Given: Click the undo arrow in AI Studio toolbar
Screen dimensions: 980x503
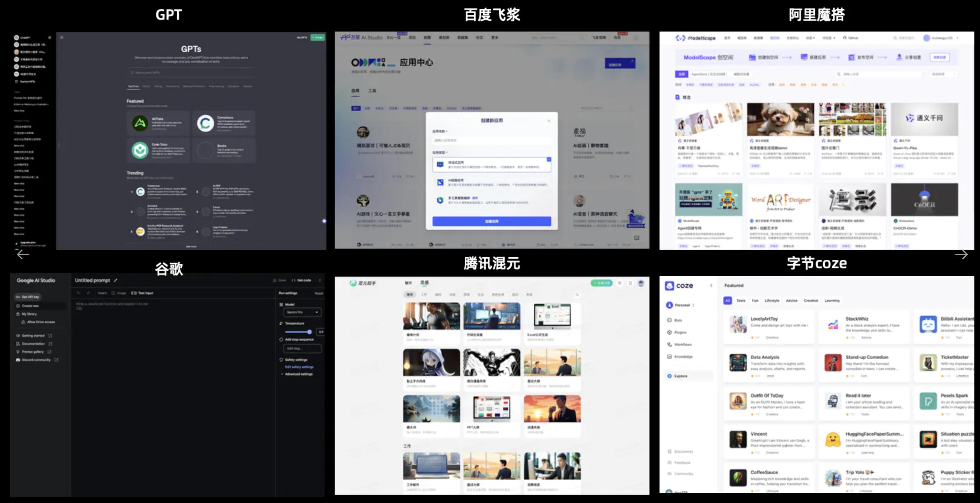Looking at the screenshot, I should pos(79,293).
